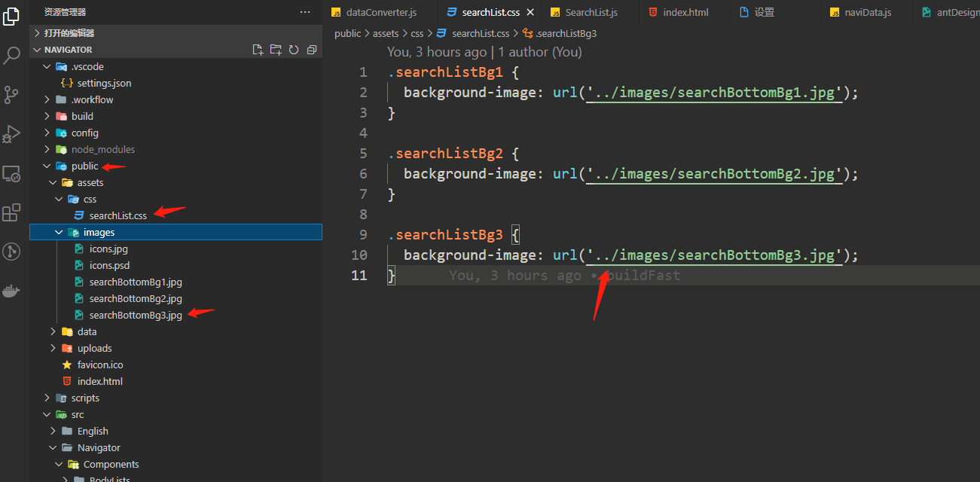This screenshot has width=980, height=482.
Task: Collapse the css folder chevron
Action: 60,199
